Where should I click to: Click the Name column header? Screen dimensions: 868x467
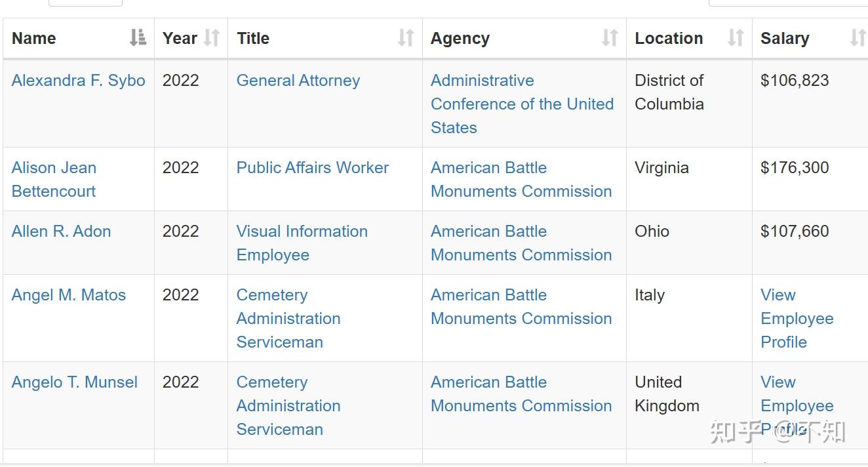(34, 38)
